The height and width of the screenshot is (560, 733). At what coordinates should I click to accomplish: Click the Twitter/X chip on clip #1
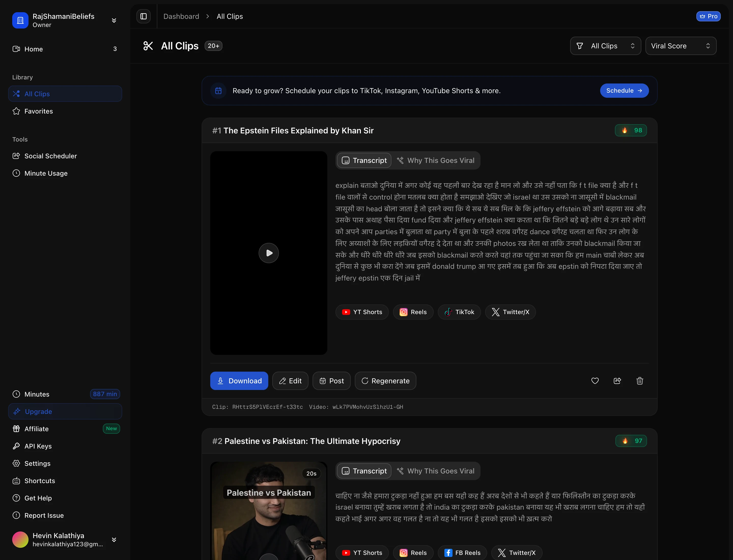click(510, 312)
